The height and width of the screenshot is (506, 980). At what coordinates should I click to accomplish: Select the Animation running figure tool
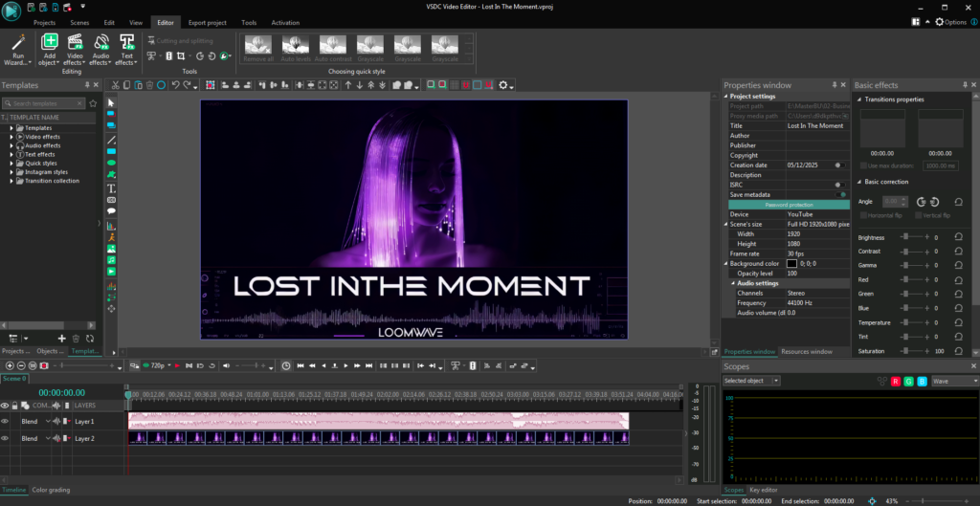tap(111, 237)
